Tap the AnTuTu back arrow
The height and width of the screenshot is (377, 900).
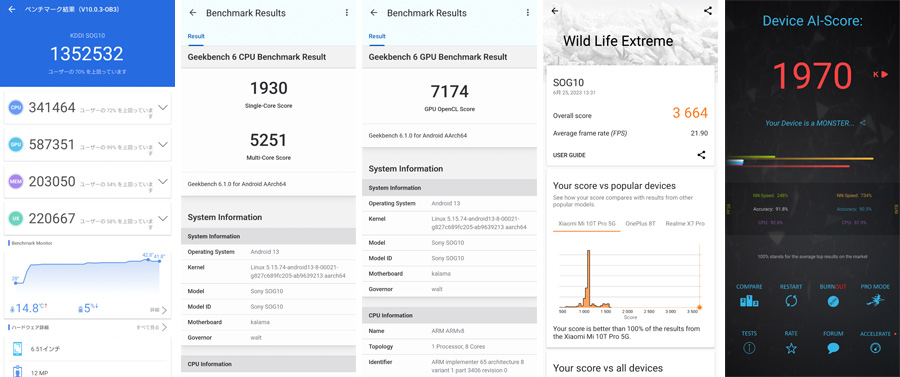[11, 9]
